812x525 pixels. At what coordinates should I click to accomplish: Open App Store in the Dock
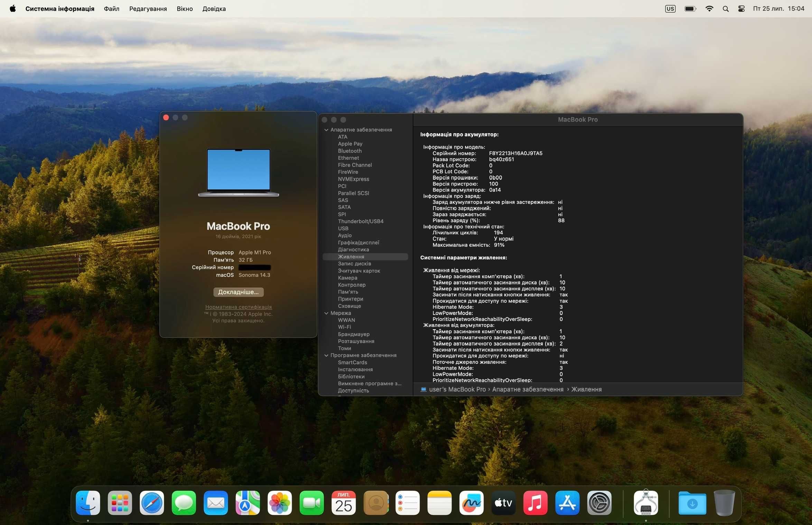coord(567,503)
